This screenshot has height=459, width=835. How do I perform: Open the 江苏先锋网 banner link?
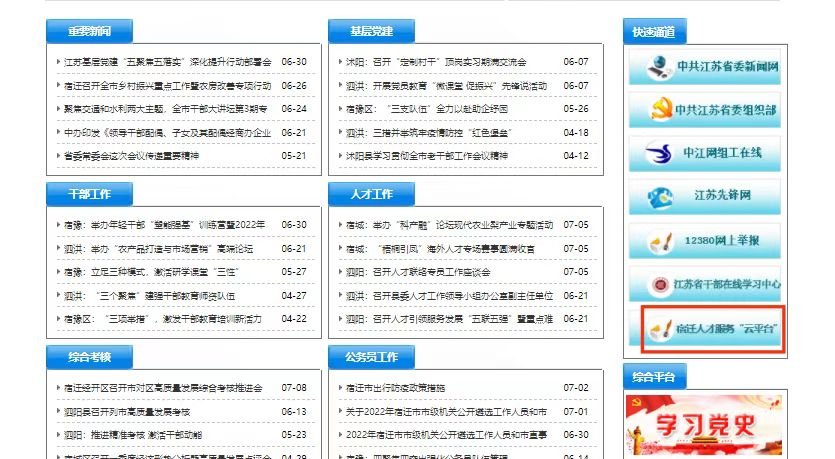coord(706,195)
